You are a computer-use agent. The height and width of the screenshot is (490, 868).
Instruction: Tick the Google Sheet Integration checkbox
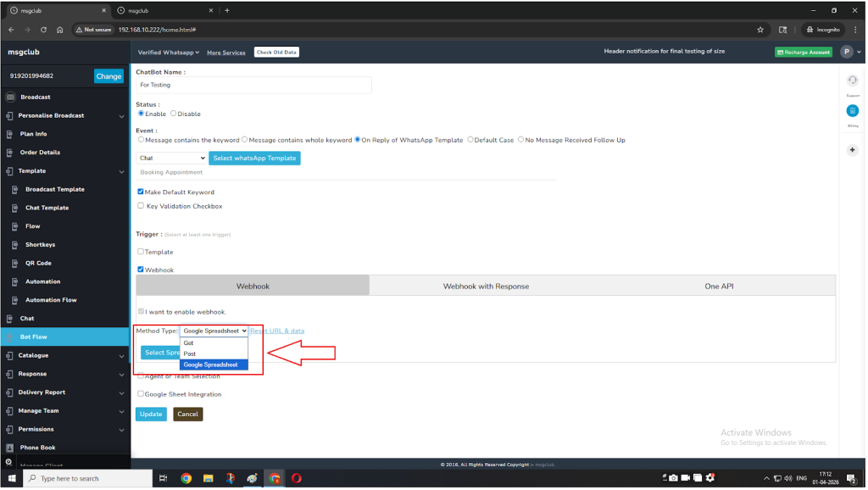pyautogui.click(x=141, y=394)
